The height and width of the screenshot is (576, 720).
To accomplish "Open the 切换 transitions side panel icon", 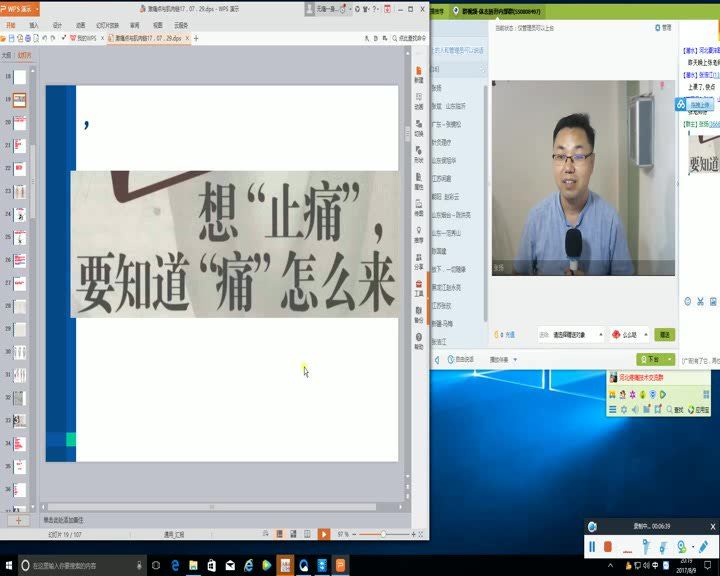I will (419, 128).
